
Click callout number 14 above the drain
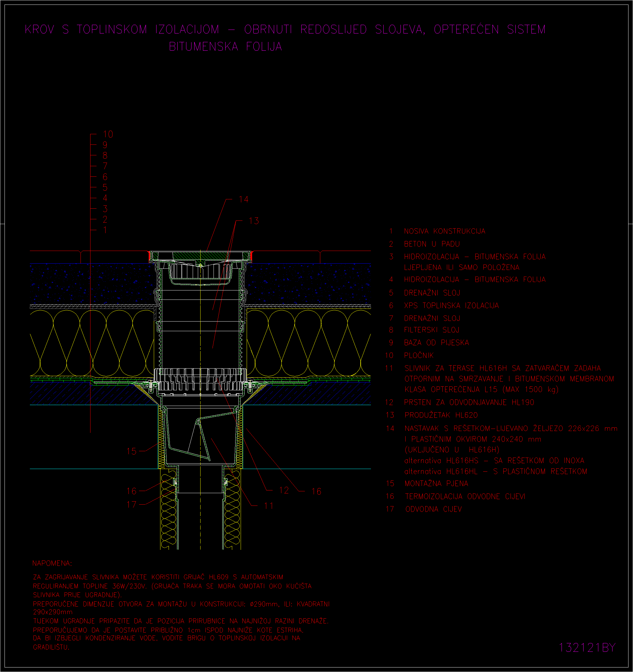[x=243, y=199]
